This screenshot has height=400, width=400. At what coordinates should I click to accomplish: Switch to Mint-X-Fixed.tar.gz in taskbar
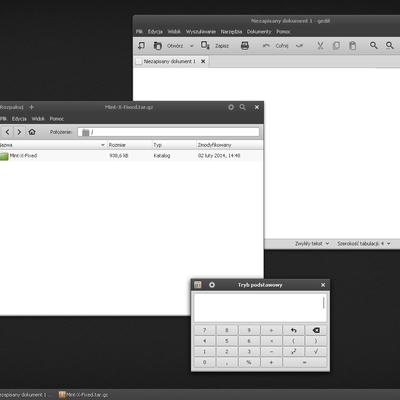83,395
